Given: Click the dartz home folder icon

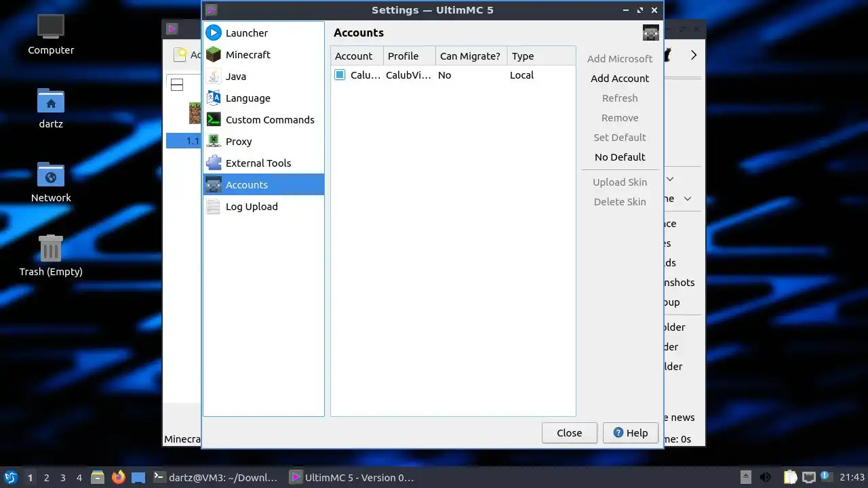Looking at the screenshot, I should [x=51, y=108].
